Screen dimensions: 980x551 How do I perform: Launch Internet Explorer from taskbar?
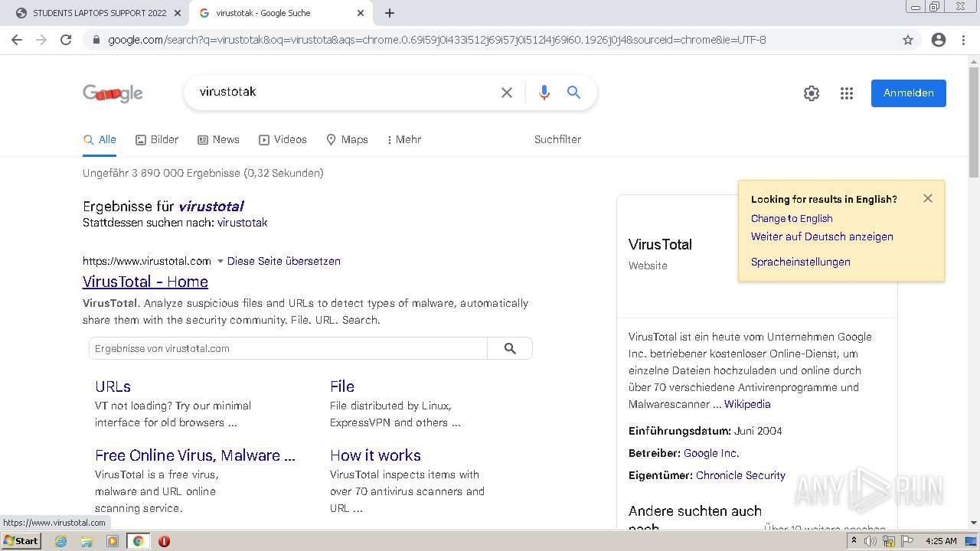point(61,541)
